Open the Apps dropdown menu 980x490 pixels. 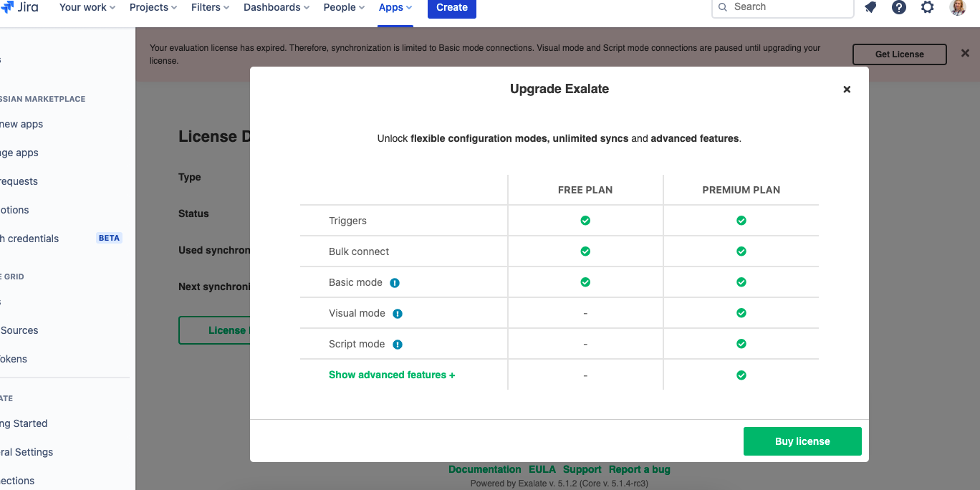click(395, 7)
